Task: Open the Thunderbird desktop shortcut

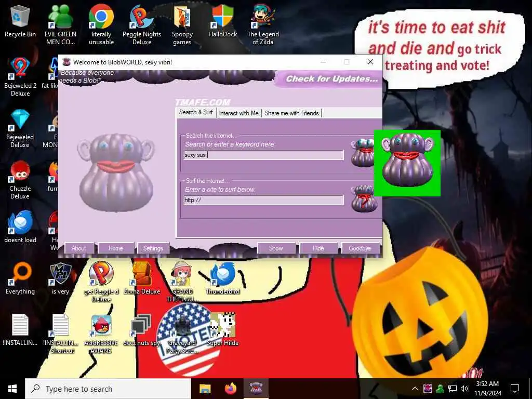Action: (x=222, y=278)
